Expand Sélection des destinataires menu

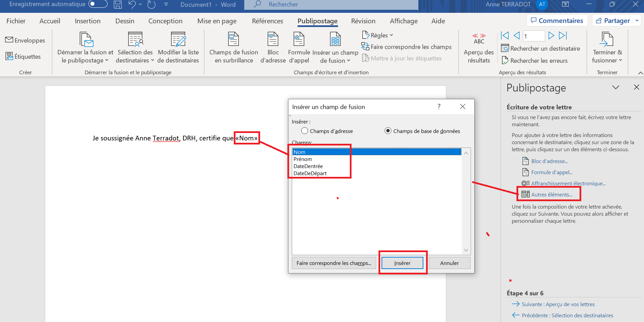[x=135, y=47]
